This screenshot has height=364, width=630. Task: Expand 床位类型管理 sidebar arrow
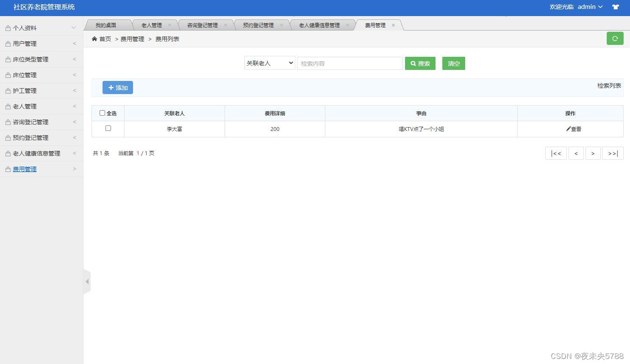[x=75, y=59]
